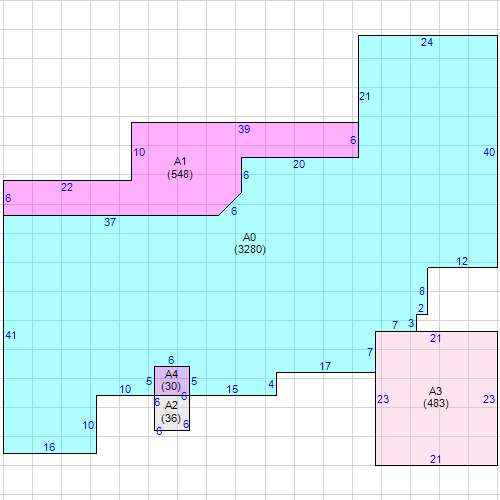
Task: Click the 8 dimension label
Action: (x=422, y=291)
